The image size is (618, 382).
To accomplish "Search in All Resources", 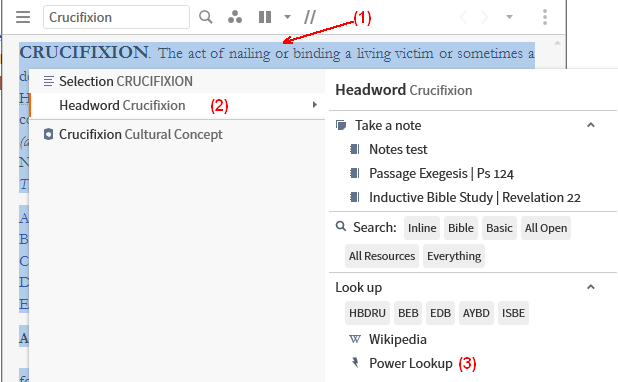I will pyautogui.click(x=382, y=256).
